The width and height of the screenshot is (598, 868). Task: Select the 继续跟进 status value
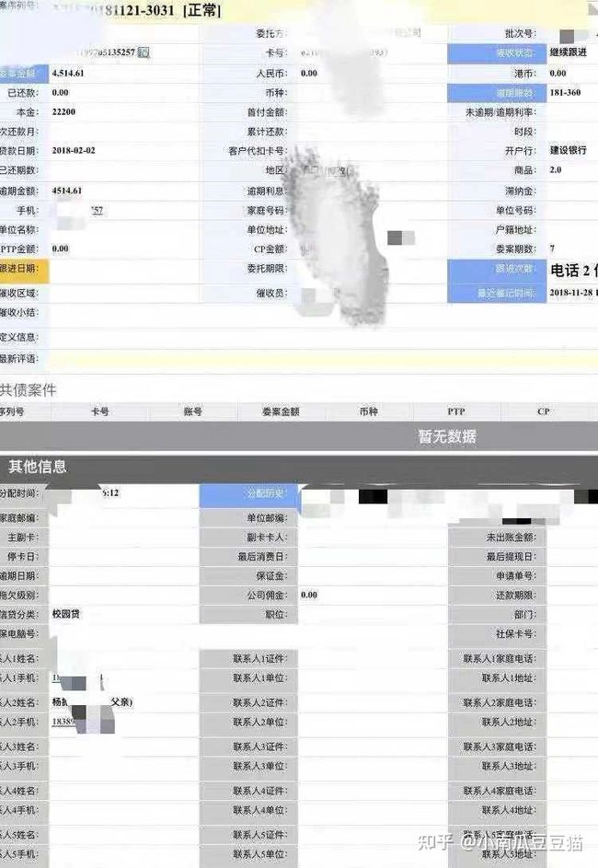[569, 52]
